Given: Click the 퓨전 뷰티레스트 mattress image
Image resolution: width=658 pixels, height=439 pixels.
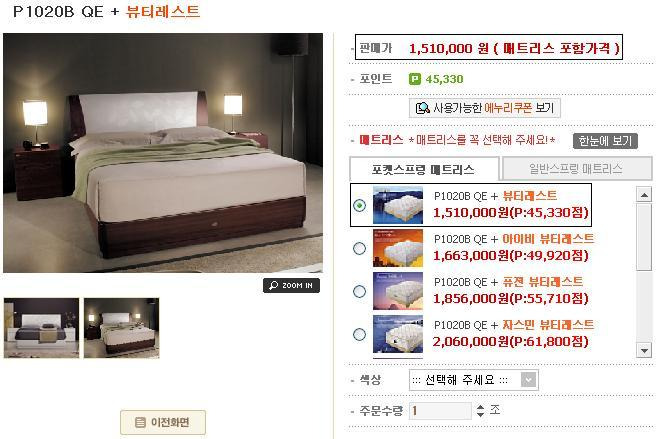Looking at the screenshot, I should 398,291.
